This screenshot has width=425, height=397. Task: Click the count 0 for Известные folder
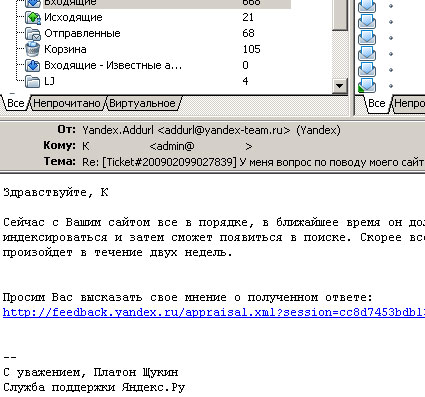pos(245,65)
